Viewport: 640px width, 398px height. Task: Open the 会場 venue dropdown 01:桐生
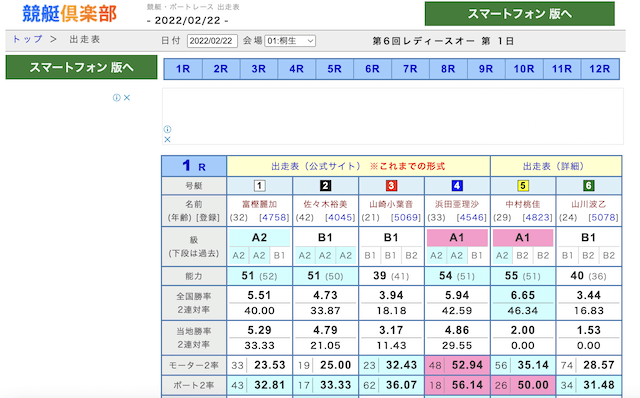click(x=290, y=41)
